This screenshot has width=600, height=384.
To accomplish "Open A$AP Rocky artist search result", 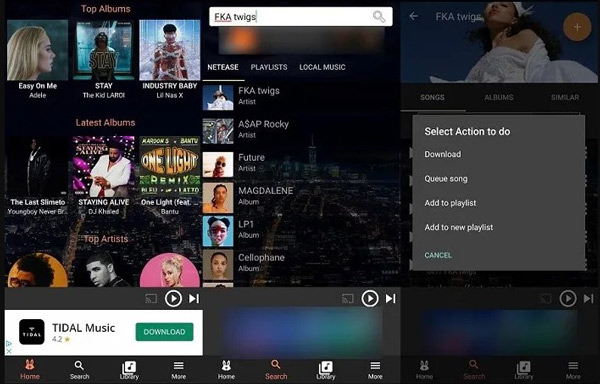I will point(301,131).
